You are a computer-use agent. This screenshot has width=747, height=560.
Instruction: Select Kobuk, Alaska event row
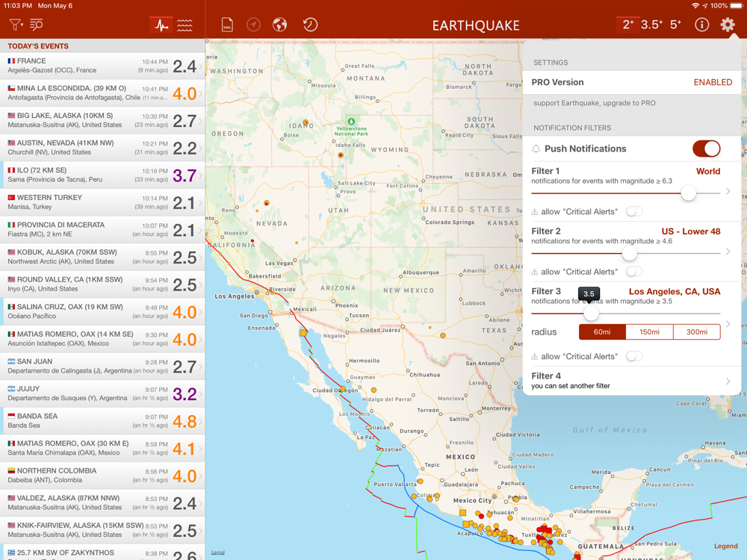(x=102, y=257)
